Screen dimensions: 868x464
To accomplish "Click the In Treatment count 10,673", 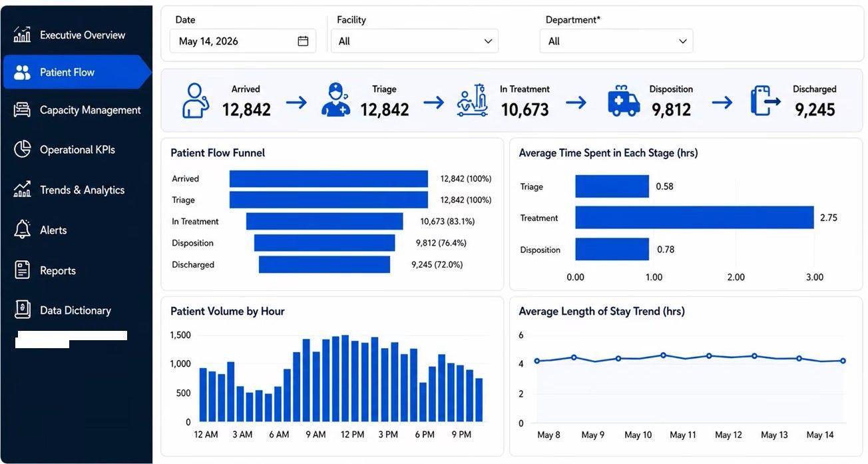I will click(525, 110).
